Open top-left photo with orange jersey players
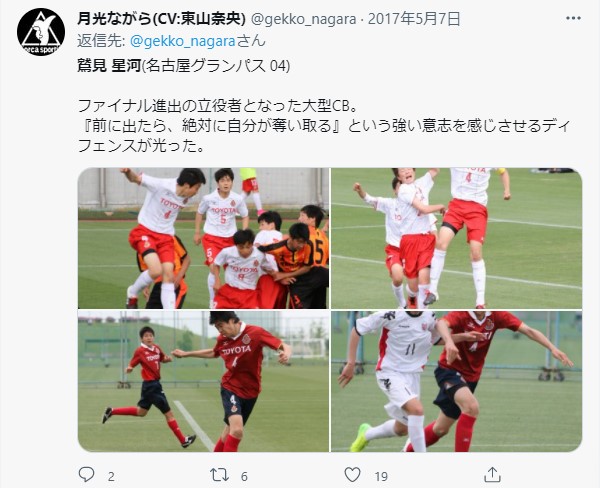The width and height of the screenshot is (600, 488). pyautogui.click(x=203, y=238)
